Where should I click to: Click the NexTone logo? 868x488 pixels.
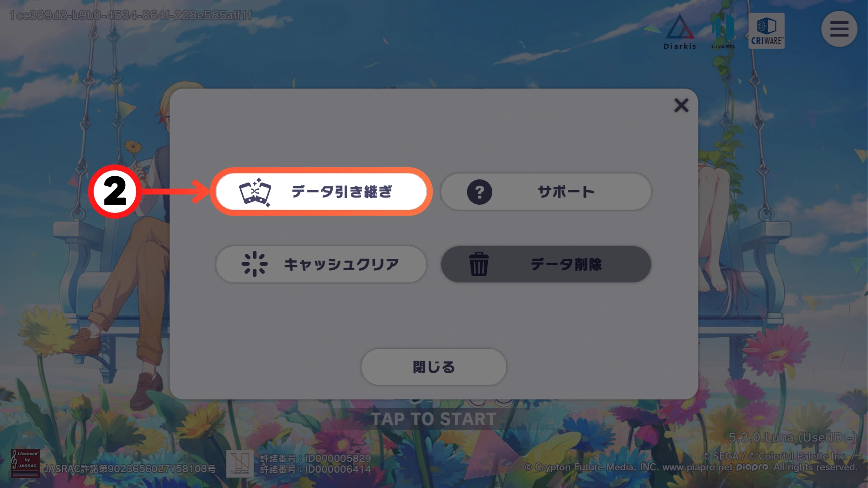point(240,463)
